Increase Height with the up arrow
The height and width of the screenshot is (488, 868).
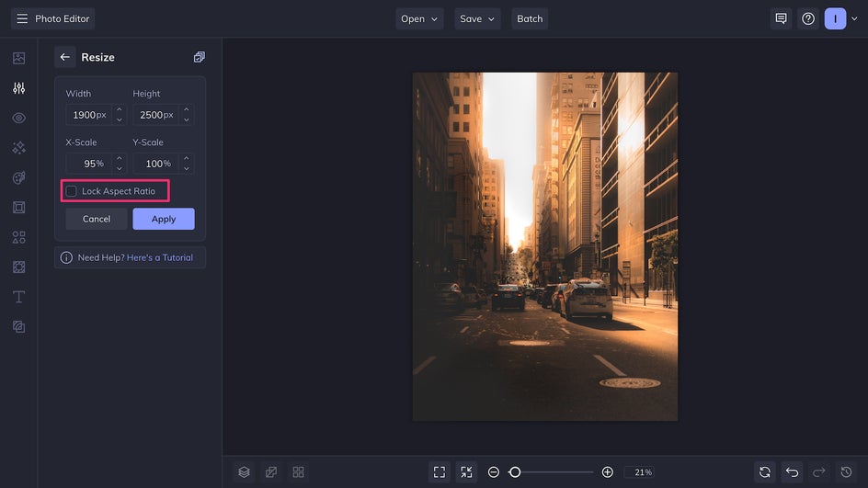pyautogui.click(x=187, y=109)
